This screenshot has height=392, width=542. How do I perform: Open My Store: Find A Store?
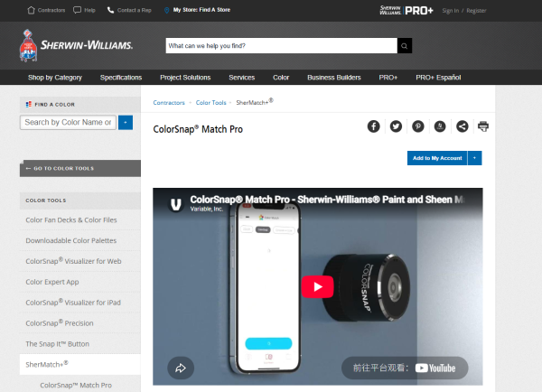coord(197,10)
